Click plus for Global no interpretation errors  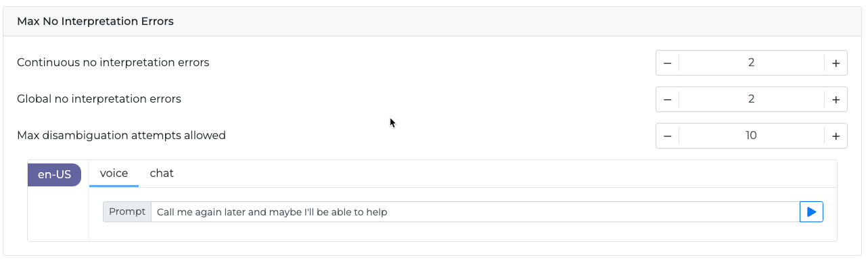click(836, 99)
